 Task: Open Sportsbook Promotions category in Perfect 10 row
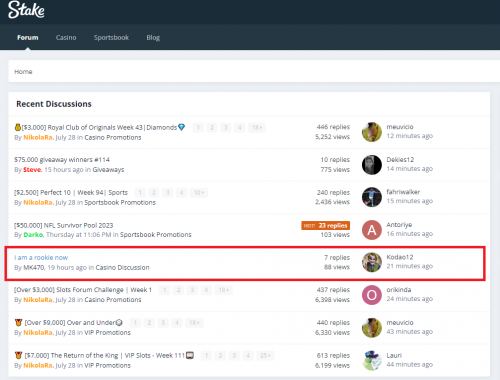[x=120, y=202]
